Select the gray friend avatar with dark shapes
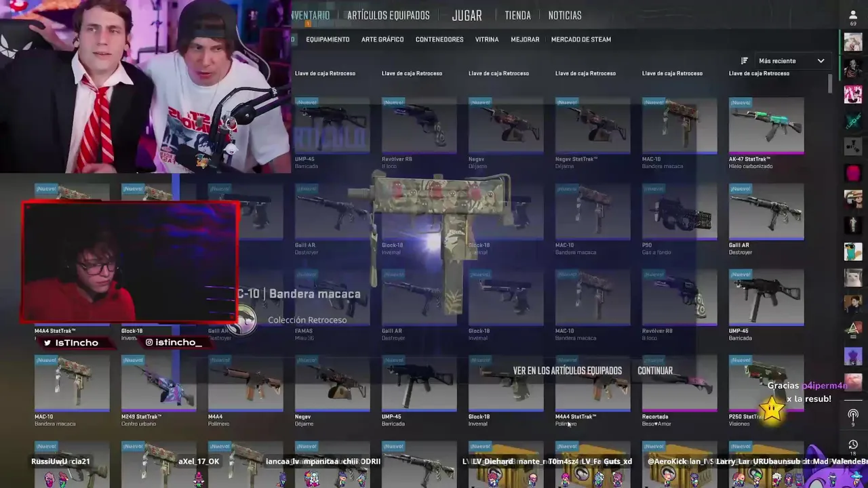 tap(853, 146)
